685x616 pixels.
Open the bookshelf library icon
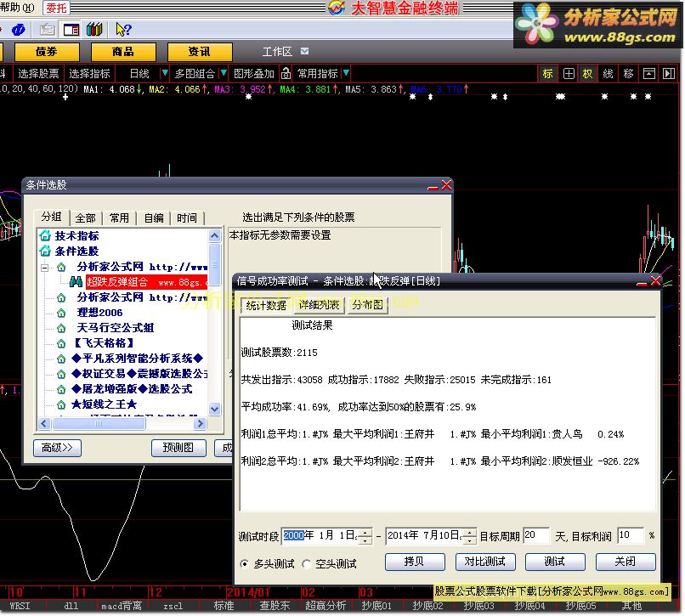pos(94,30)
